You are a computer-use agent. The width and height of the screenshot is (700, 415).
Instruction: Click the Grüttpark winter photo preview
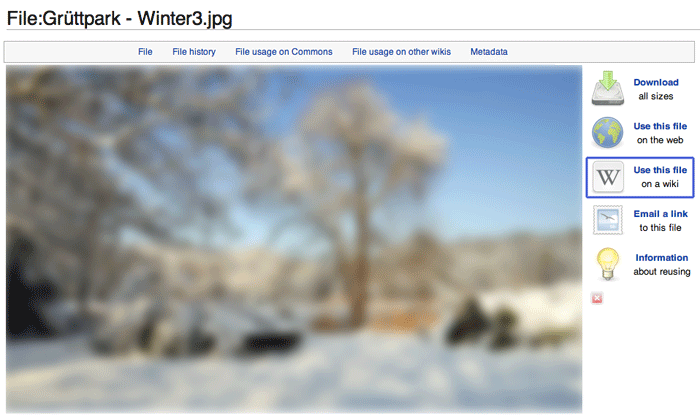294,239
